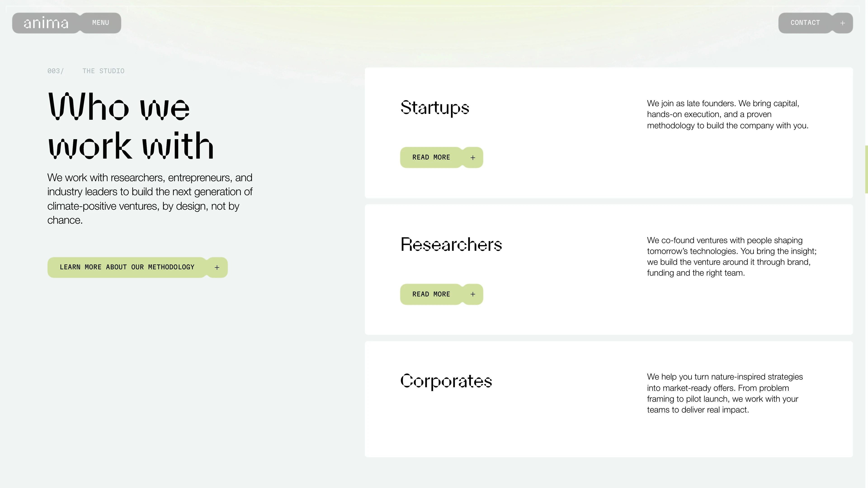
Task: Click the plus icon beside CONTACT
Action: 842,23
